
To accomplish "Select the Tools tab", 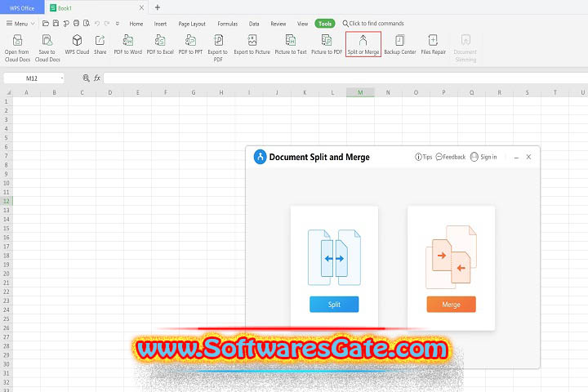I will pyautogui.click(x=325, y=23).
